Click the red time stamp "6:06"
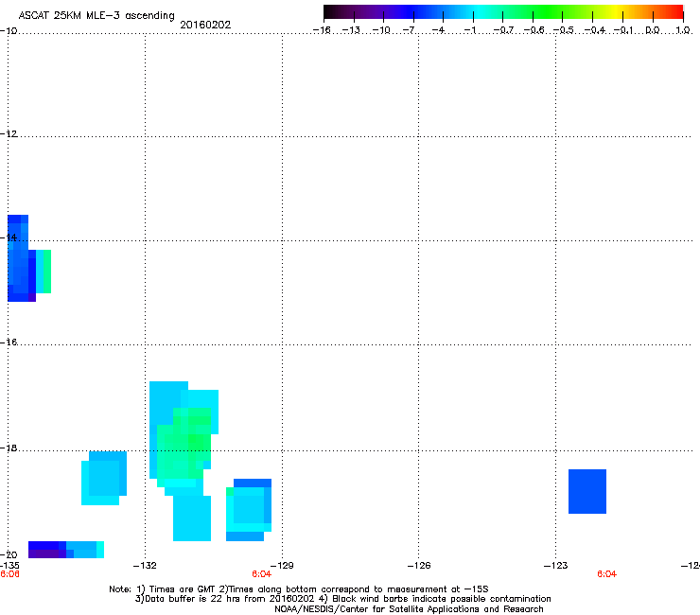This screenshot has width=700, height=615. 9,574
